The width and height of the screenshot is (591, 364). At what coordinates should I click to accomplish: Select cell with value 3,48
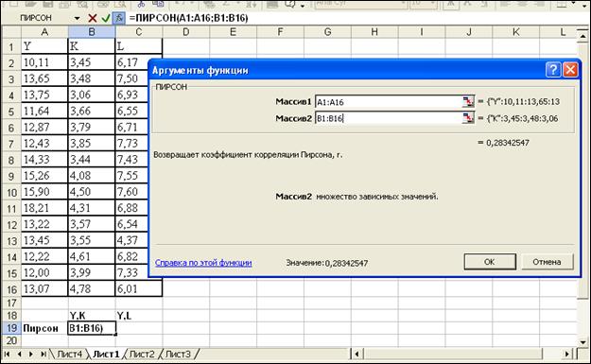tap(92, 78)
